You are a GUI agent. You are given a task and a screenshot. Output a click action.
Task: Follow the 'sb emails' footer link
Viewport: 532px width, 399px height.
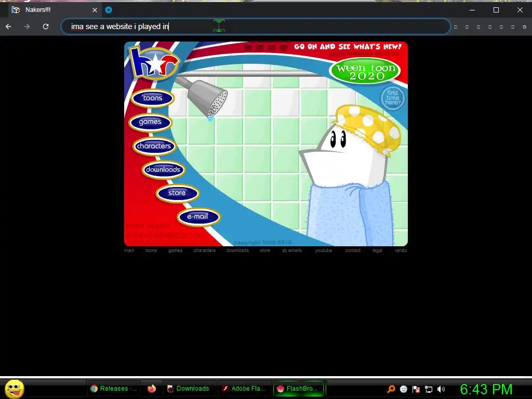[x=292, y=250]
